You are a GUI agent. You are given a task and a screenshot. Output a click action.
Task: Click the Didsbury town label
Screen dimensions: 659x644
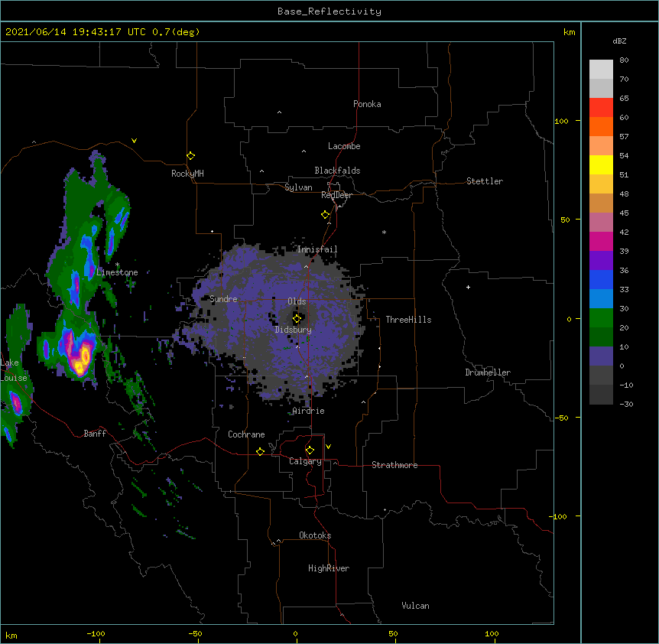[294, 330]
